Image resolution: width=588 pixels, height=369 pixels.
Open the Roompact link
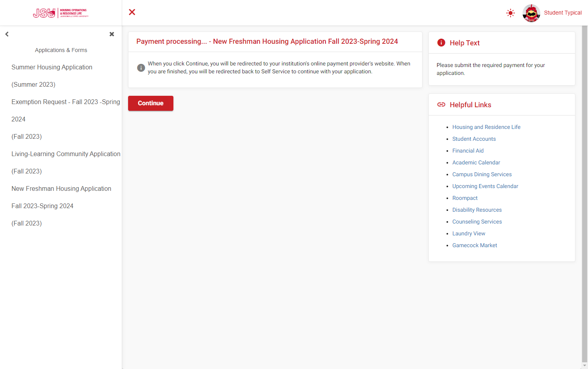pyautogui.click(x=465, y=198)
